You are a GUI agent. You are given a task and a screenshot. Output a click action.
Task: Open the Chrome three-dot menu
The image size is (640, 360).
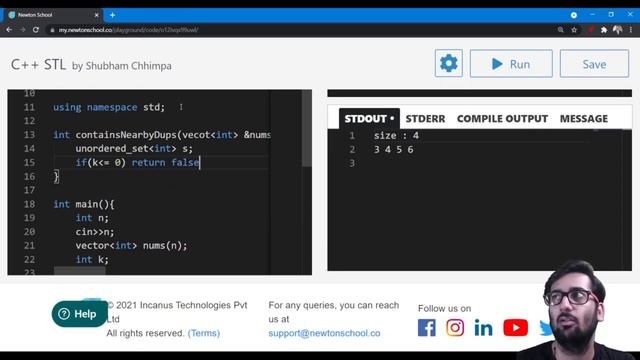[631, 30]
